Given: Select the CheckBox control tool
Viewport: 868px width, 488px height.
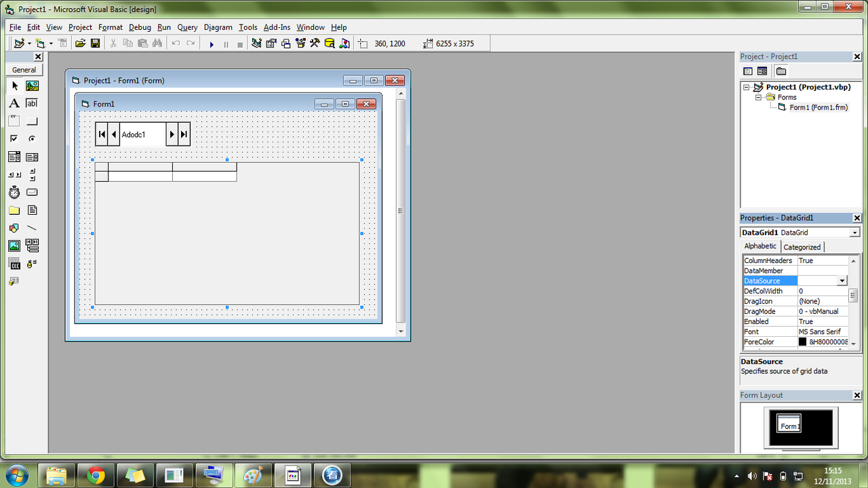Looking at the screenshot, I should 14,139.
